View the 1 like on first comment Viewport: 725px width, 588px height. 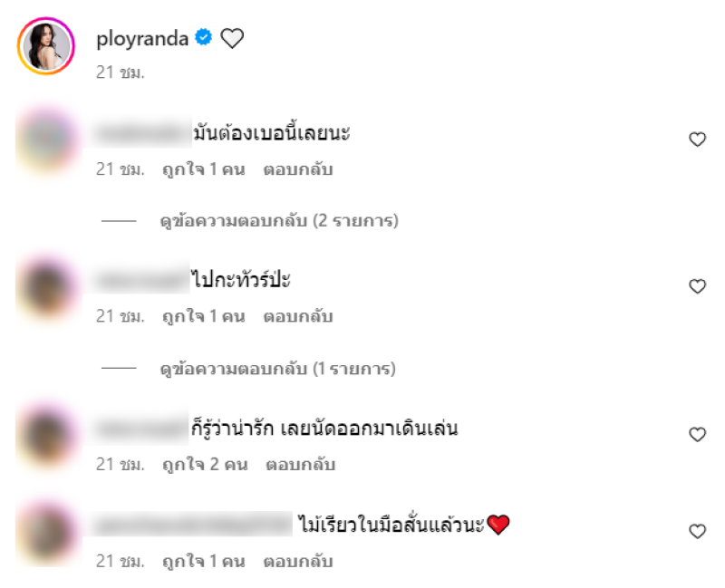[203, 169]
